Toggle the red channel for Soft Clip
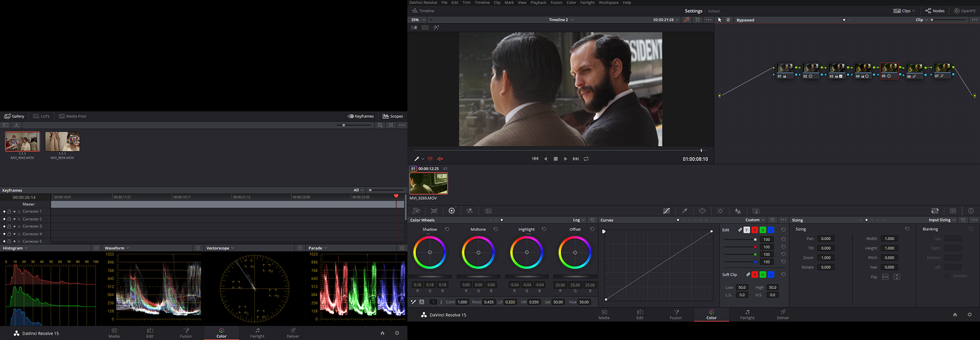Image resolution: width=980 pixels, height=340 pixels. (754, 275)
